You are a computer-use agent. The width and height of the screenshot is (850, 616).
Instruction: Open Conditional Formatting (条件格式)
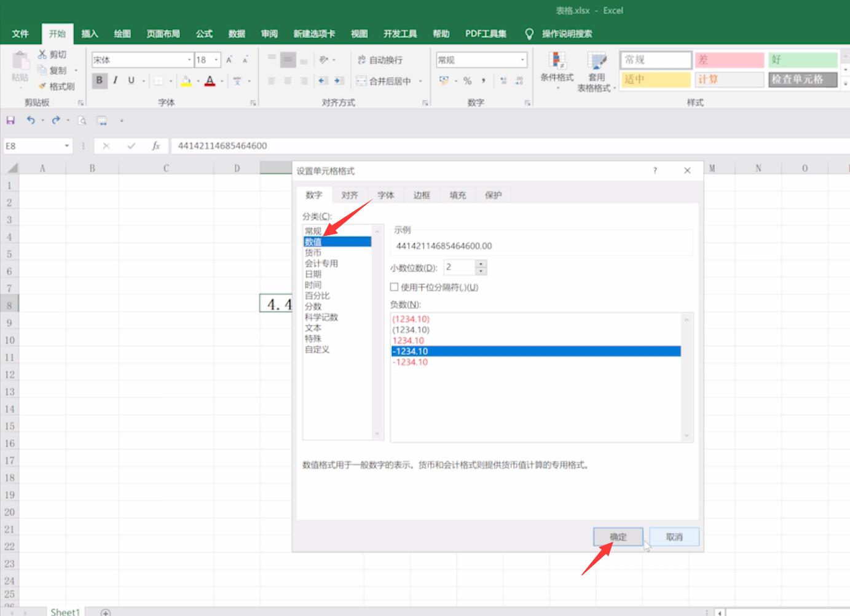[x=557, y=72]
